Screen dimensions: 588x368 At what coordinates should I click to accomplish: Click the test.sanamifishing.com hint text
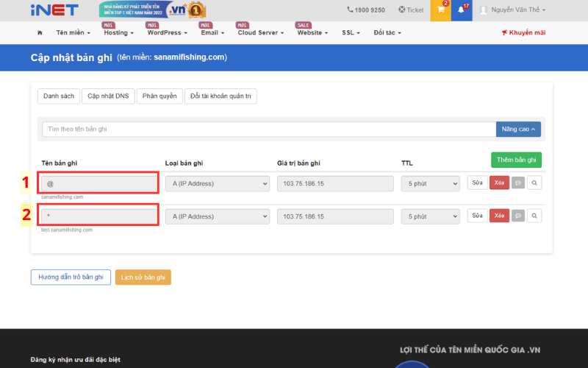tap(67, 230)
